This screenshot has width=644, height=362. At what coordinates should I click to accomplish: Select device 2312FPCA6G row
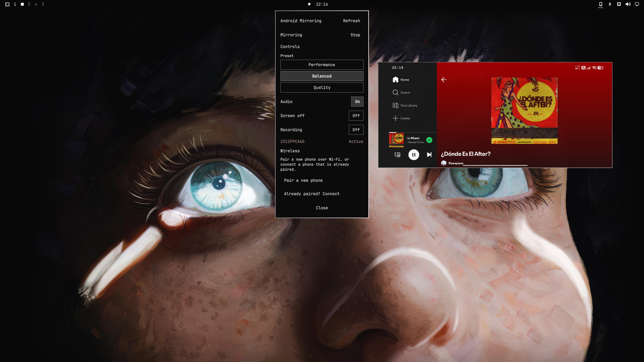(x=322, y=141)
